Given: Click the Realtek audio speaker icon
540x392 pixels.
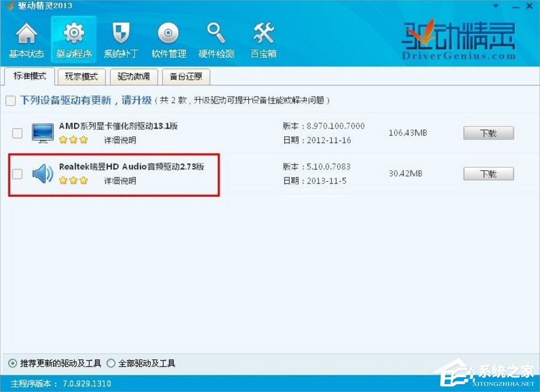Looking at the screenshot, I should (42, 174).
